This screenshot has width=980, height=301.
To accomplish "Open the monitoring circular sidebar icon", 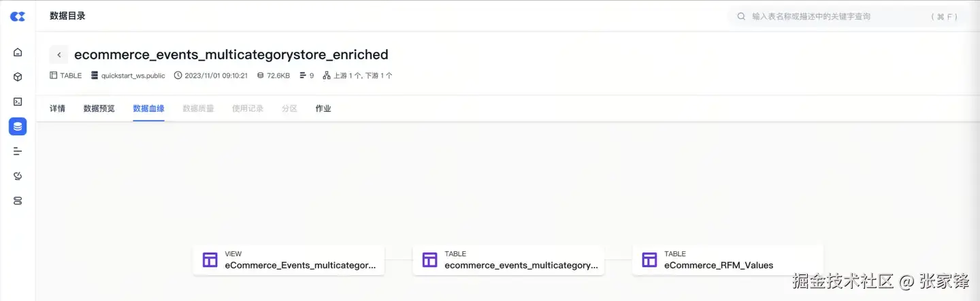I will [18, 176].
